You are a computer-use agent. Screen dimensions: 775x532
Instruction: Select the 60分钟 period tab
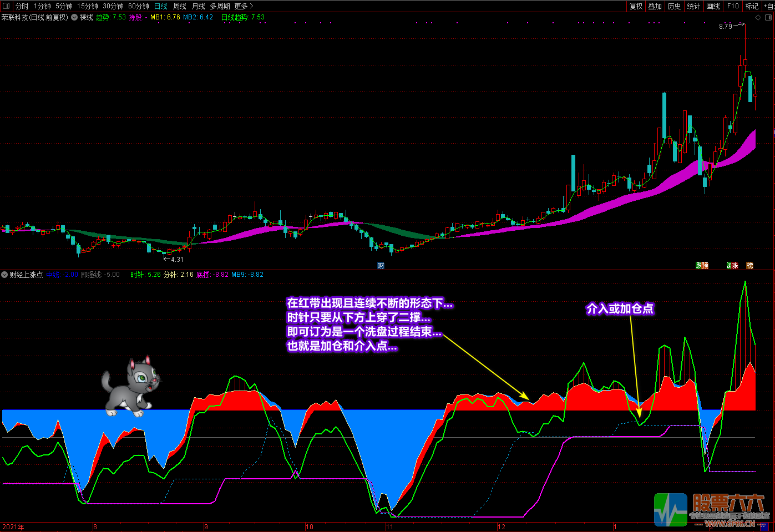[x=138, y=6]
